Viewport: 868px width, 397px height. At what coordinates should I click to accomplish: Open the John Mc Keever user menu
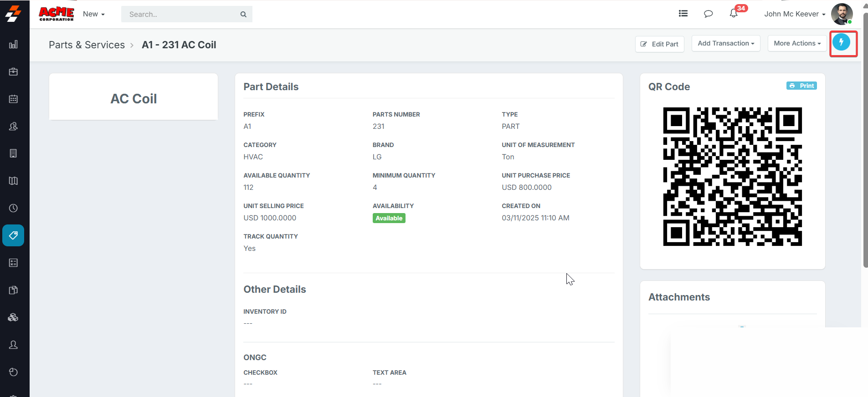794,14
